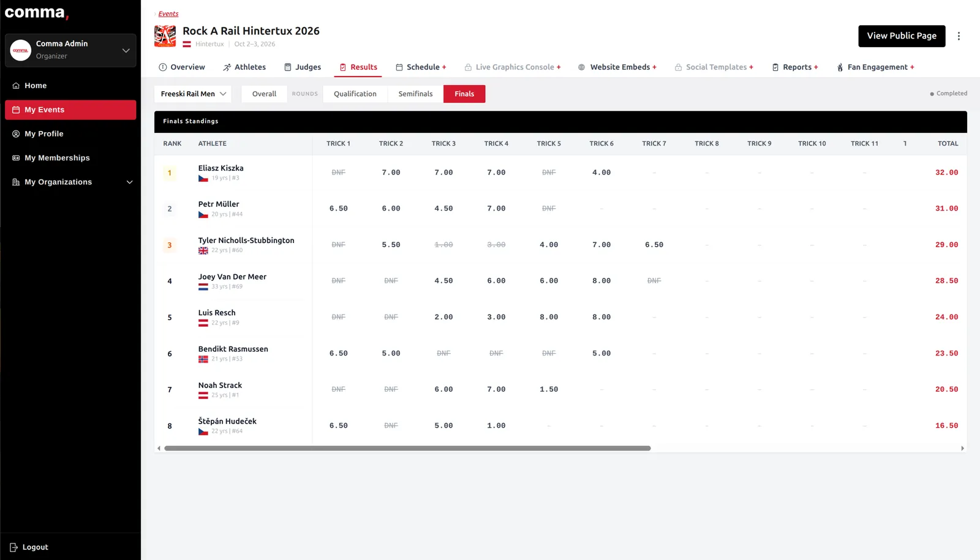This screenshot has width=980, height=560.
Task: Click athlete name Tyler Nicholls-Stubbington
Action: (246, 241)
